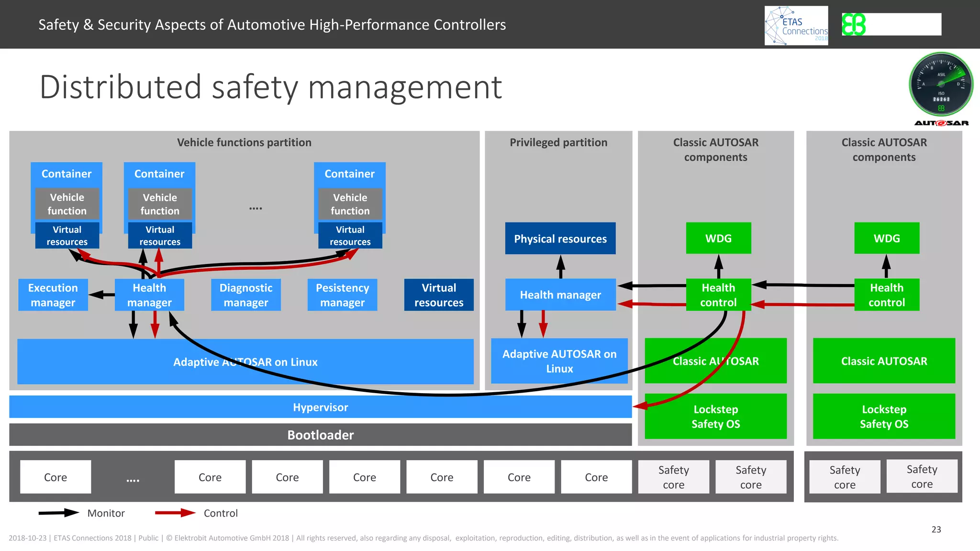Image resolution: width=980 pixels, height=551 pixels.
Task: Click the copyright footer text
Action: pos(423,538)
